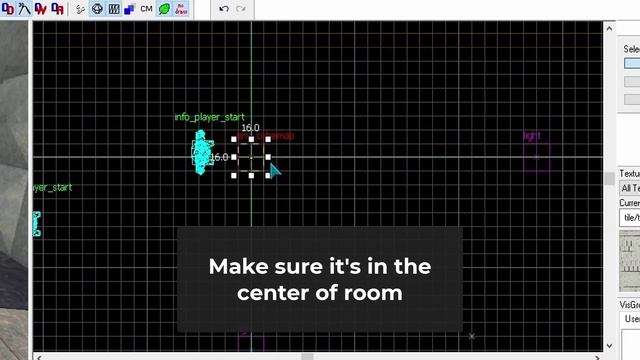
Task: Click the 2D view vertical scrollbar down arrow
Action: [x=609, y=346]
